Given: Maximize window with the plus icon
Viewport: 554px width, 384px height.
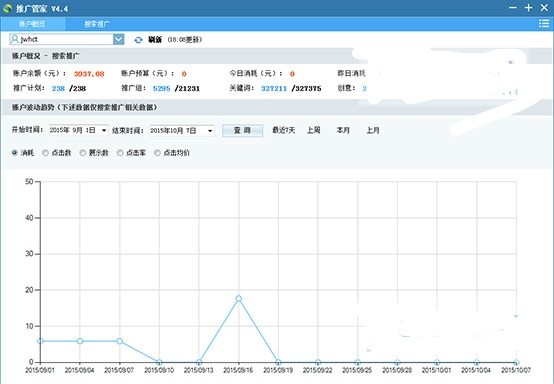Looking at the screenshot, I should pos(528,7).
